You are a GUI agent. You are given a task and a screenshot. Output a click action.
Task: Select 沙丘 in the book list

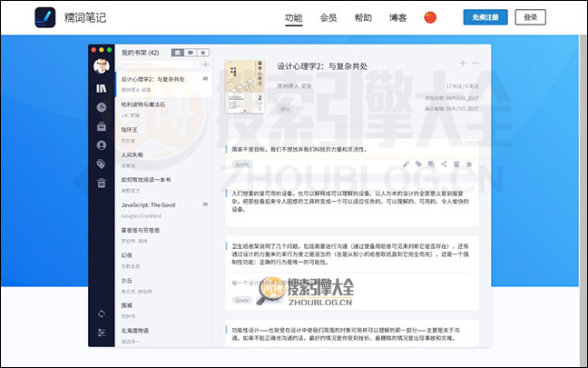coord(164,285)
